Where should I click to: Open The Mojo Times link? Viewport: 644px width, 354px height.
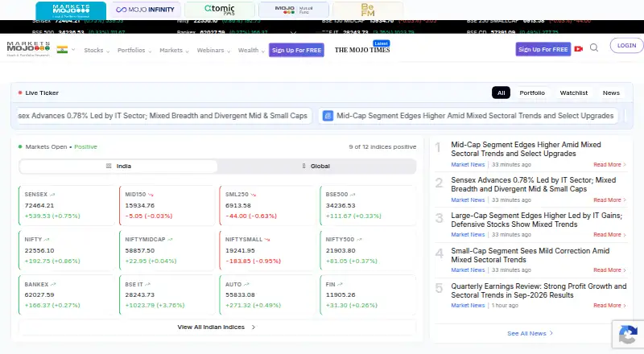click(362, 50)
